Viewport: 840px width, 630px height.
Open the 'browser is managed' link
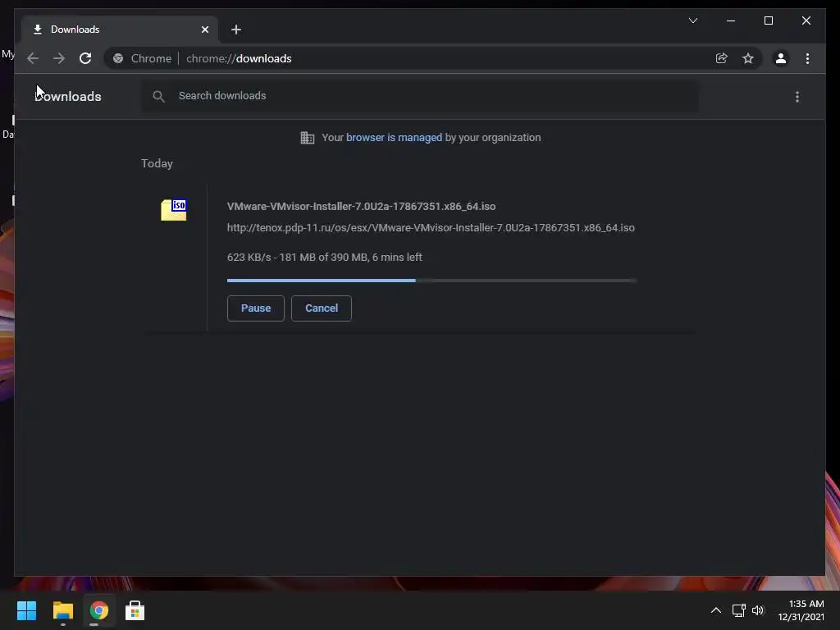pyautogui.click(x=394, y=138)
